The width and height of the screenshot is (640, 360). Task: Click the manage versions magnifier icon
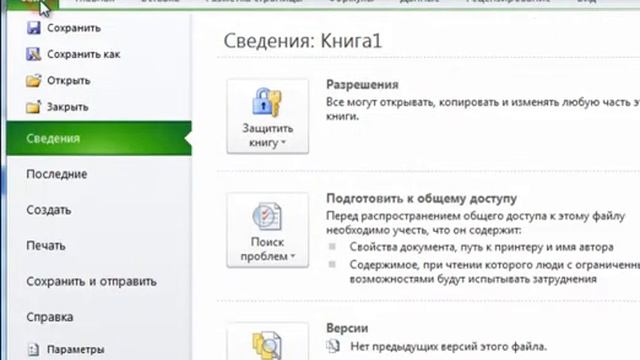267,345
